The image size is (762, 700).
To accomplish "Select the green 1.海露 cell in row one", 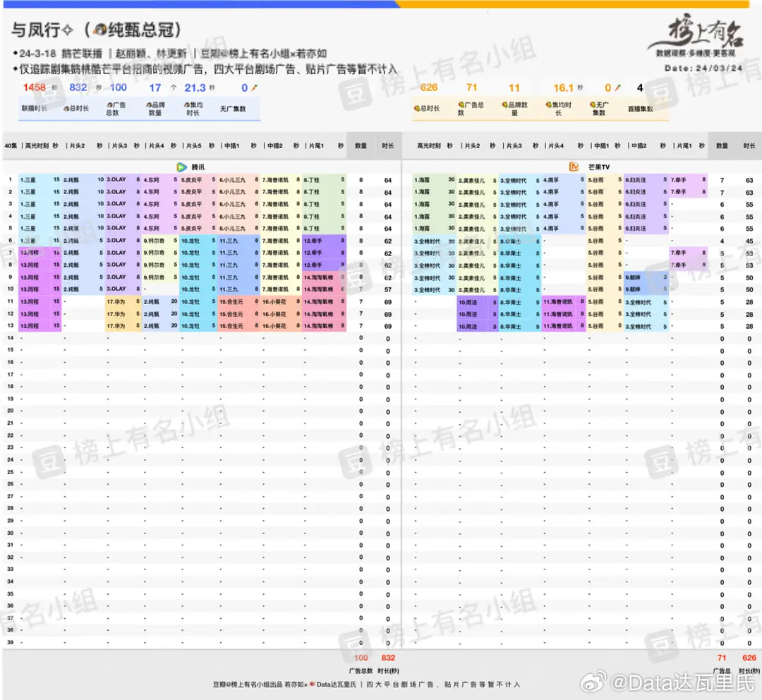I will click(423, 181).
